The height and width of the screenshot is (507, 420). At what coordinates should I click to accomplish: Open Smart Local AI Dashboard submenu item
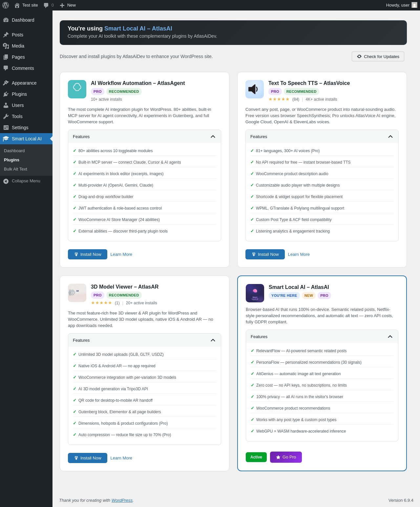click(26, 151)
